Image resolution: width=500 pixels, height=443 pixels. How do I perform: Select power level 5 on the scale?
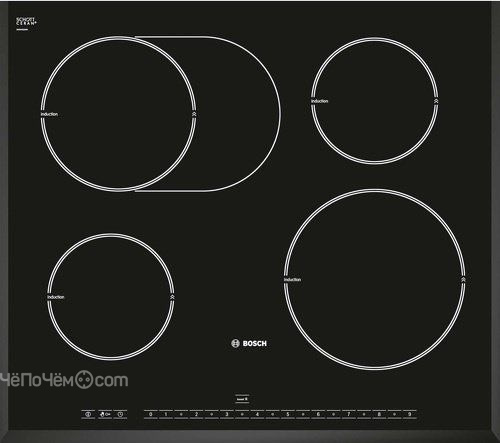(288, 414)
